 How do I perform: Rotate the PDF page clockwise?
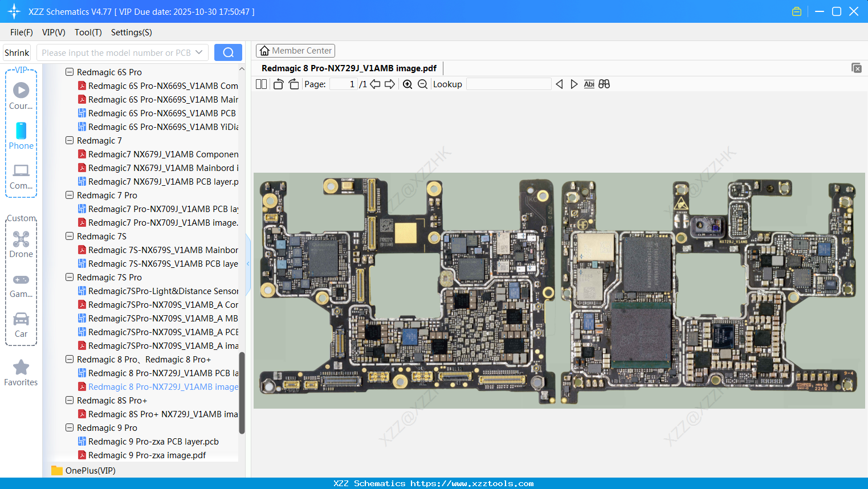(x=293, y=84)
